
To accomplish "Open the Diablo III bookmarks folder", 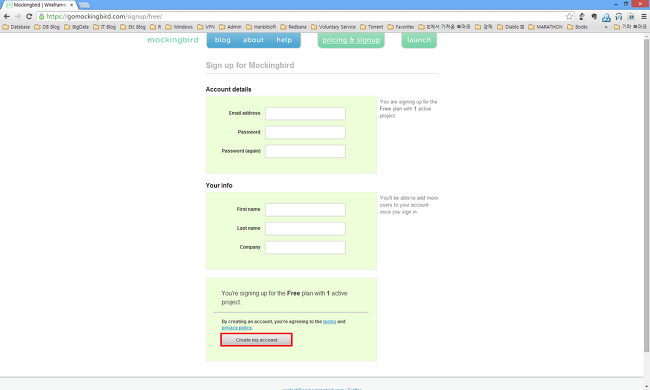I will pyautogui.click(x=511, y=27).
